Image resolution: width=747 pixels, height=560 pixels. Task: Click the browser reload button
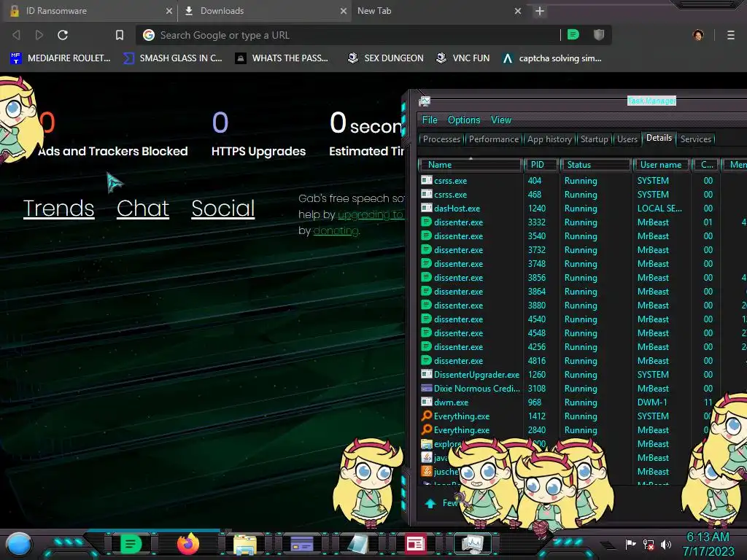coord(63,35)
